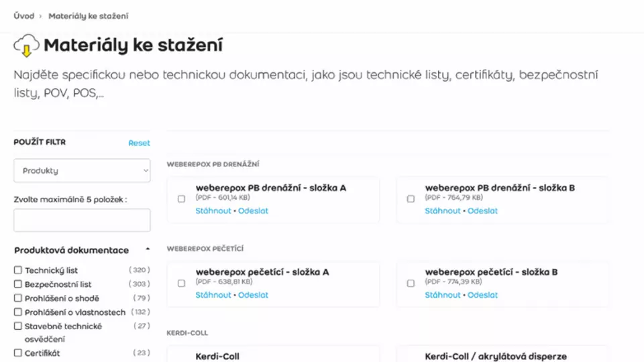
Task: Download weberepox PB drenážní složka B
Action: (x=443, y=210)
